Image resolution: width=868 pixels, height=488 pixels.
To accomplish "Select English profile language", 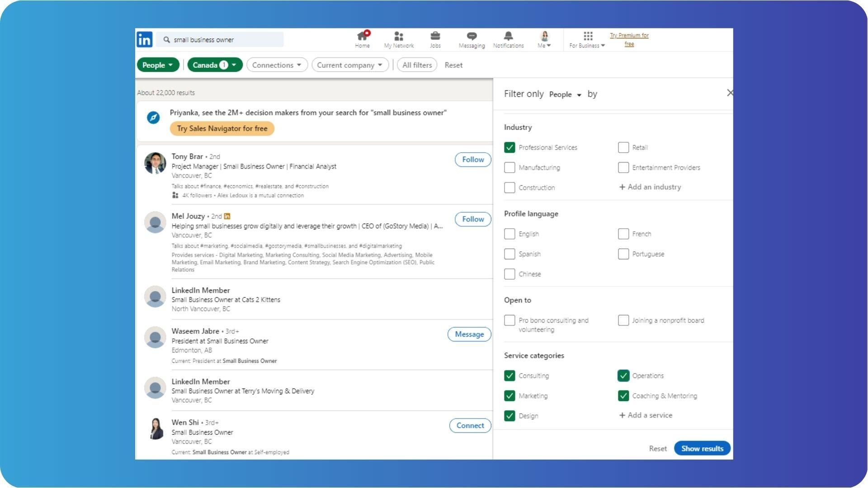I will coord(509,234).
